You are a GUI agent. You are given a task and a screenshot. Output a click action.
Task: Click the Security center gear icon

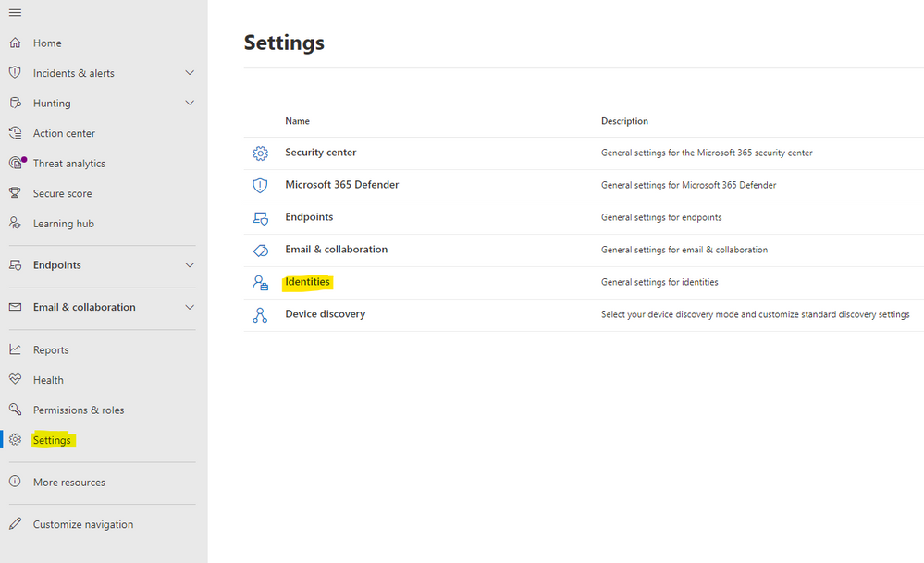coord(260,153)
